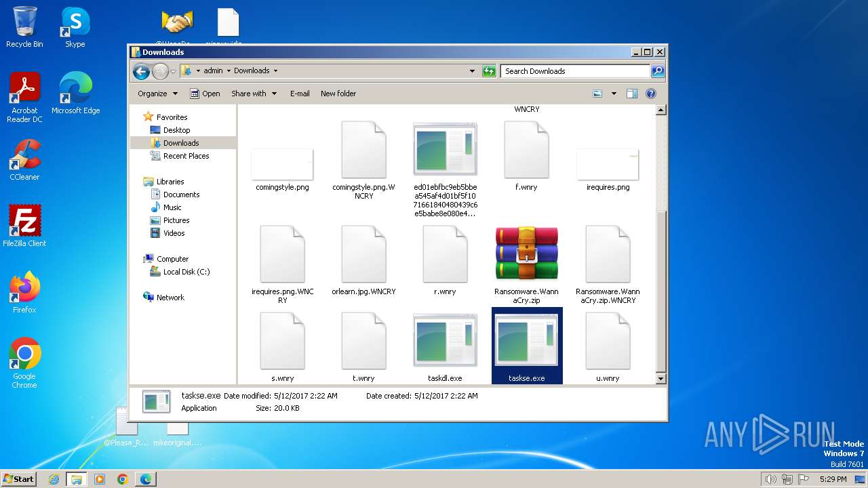This screenshot has width=868, height=488.
Task: Click the search magnifier icon
Action: tap(657, 70)
